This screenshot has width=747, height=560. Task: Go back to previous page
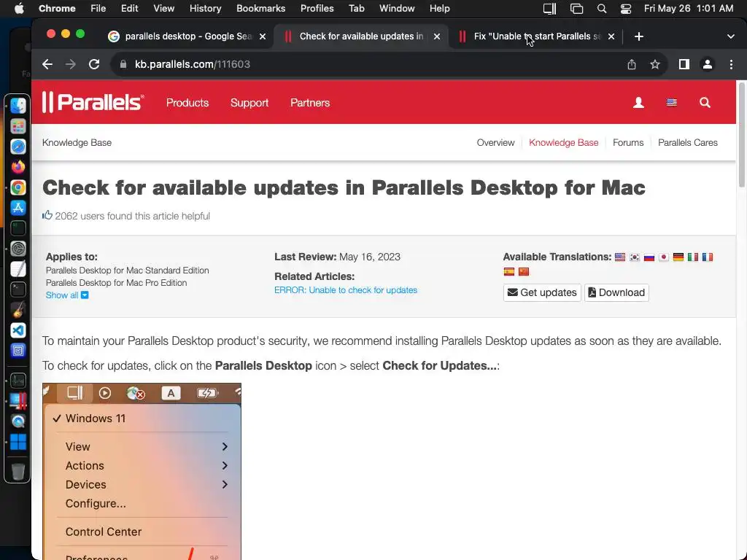[x=47, y=64]
